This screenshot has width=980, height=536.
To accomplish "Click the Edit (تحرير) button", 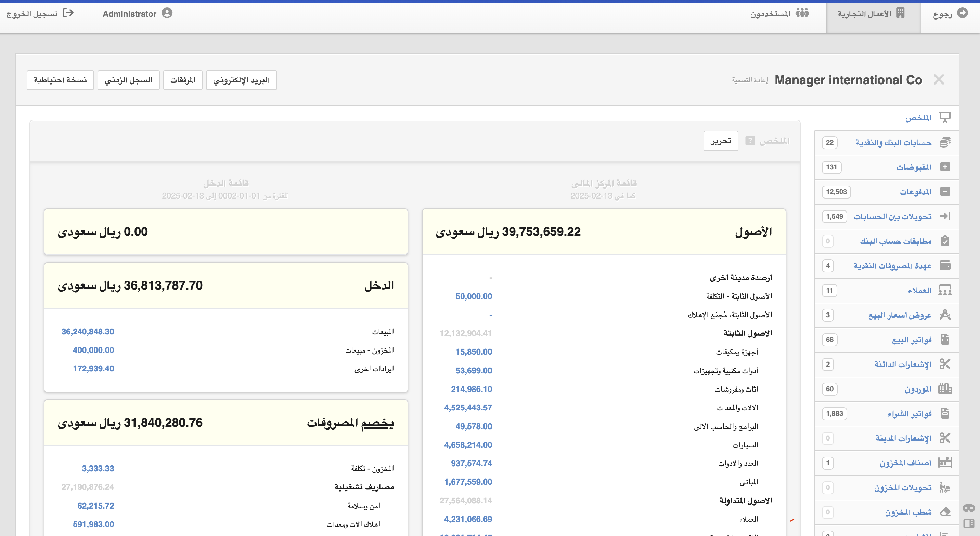I will click(x=721, y=141).
